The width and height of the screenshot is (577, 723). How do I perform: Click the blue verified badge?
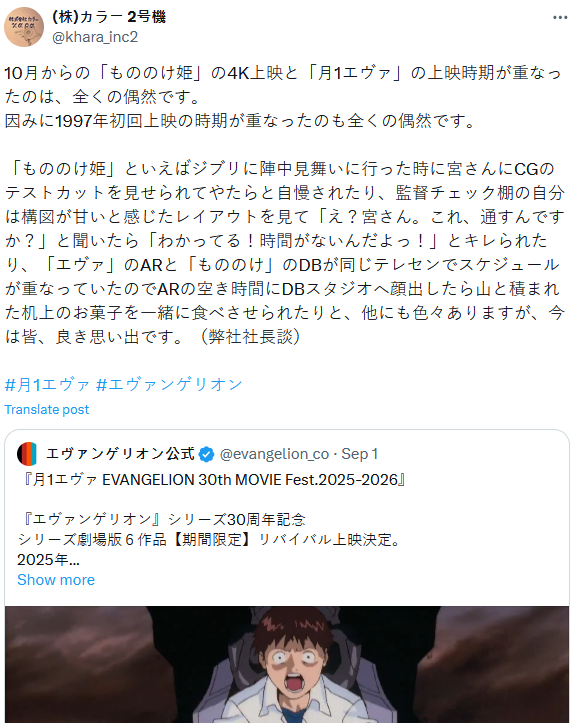(x=206, y=454)
